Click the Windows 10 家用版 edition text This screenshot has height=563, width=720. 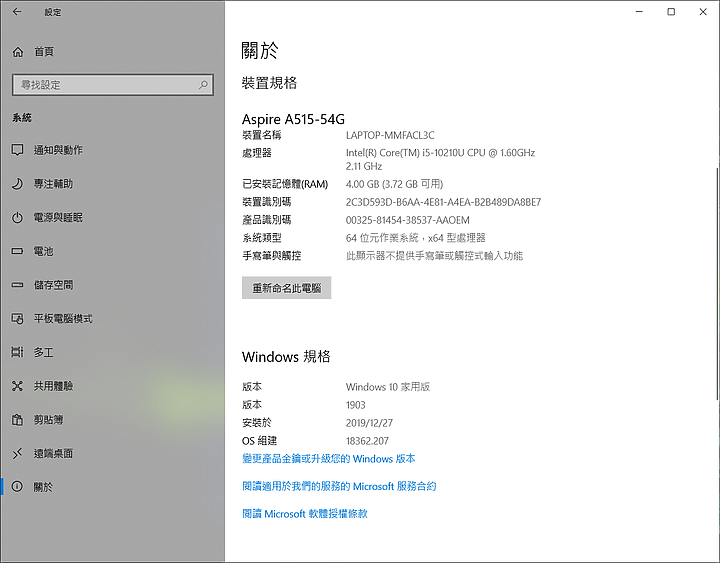click(388, 387)
